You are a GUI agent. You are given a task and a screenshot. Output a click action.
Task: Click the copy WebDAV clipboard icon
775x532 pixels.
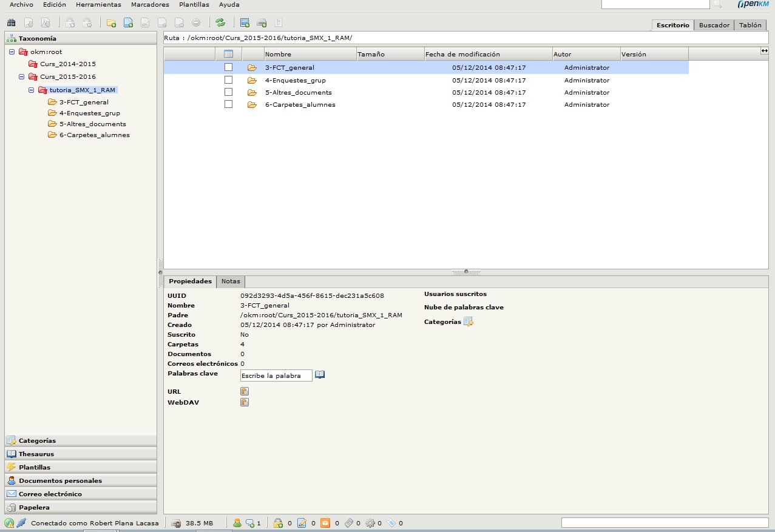tap(244, 402)
